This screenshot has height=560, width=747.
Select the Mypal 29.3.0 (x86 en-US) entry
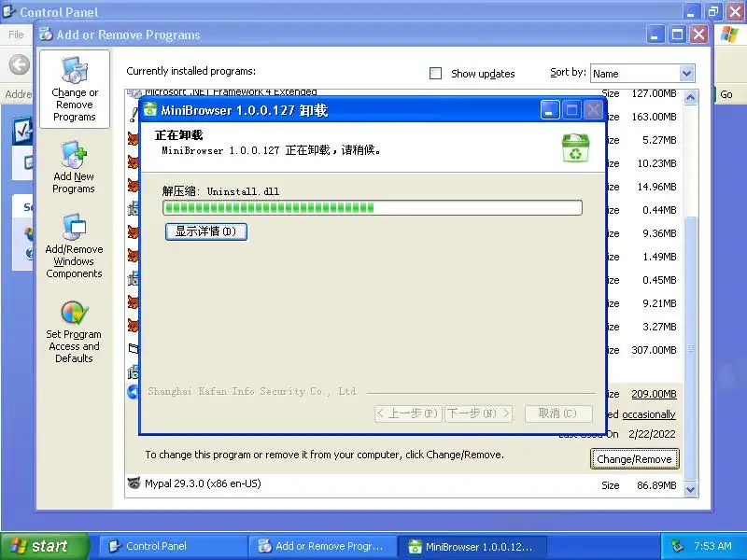pyautogui.click(x=403, y=484)
